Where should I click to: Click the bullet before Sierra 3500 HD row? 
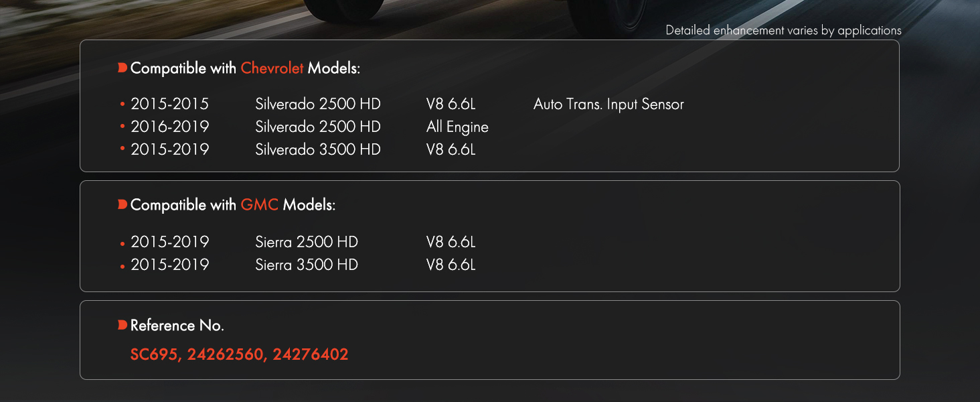click(122, 267)
